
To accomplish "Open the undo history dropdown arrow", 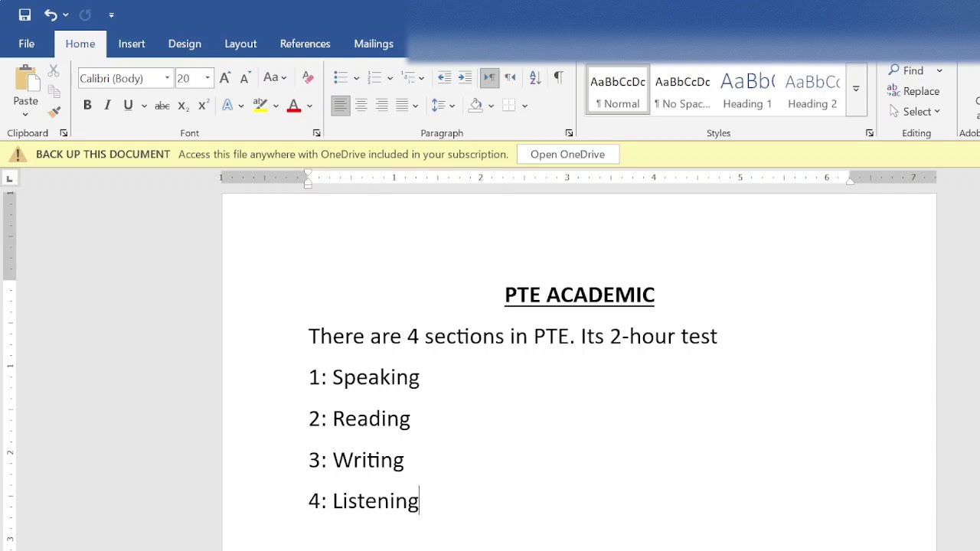I will [66, 15].
